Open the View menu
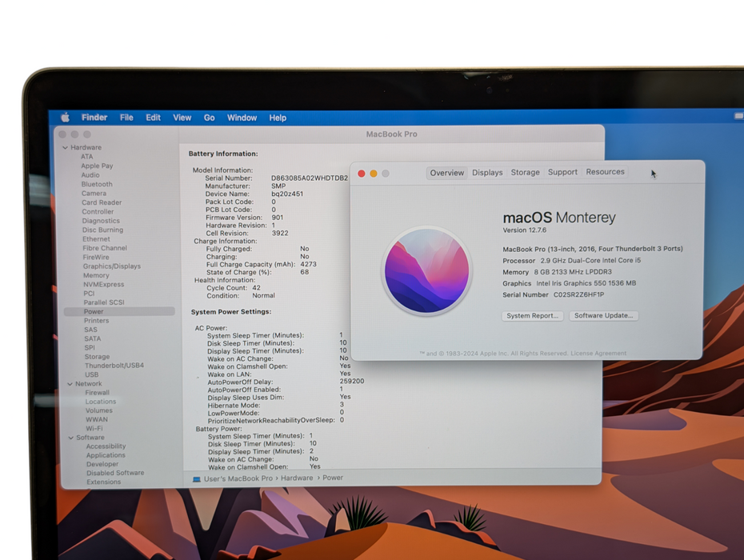Screen dimensions: 744x560 [182, 118]
